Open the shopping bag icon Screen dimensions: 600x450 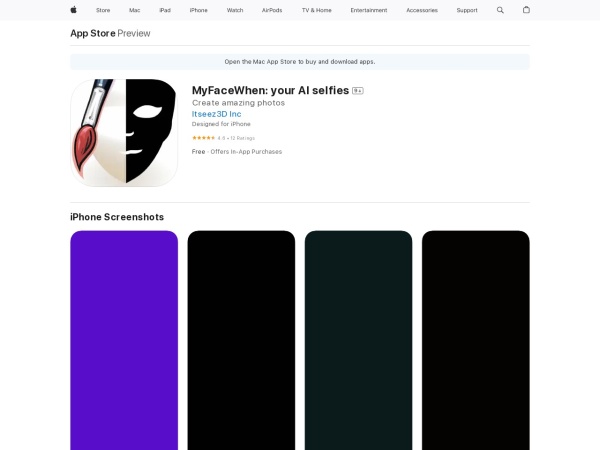tap(526, 10)
